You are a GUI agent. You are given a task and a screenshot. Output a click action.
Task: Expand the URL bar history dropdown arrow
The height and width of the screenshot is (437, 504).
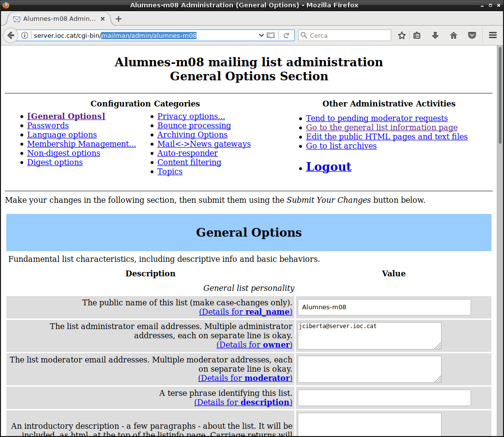(261, 35)
